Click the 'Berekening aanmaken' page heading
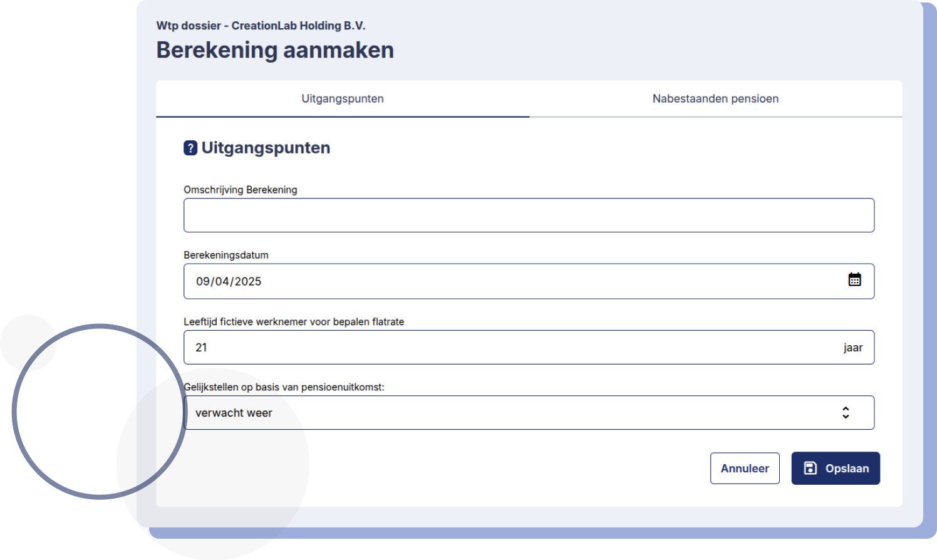 point(275,50)
